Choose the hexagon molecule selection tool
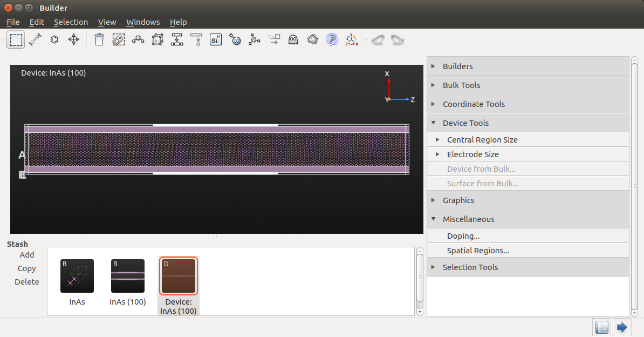This screenshot has height=337, width=644. click(x=54, y=39)
